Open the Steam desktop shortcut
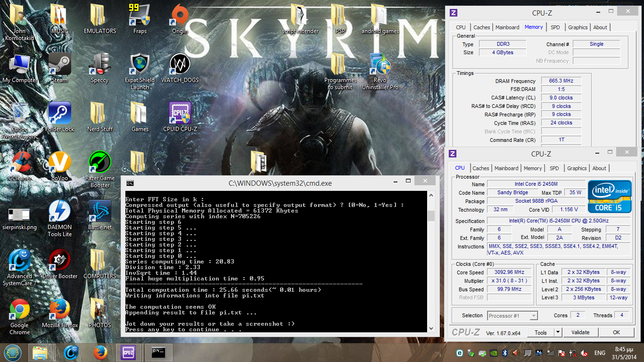 click(59, 68)
